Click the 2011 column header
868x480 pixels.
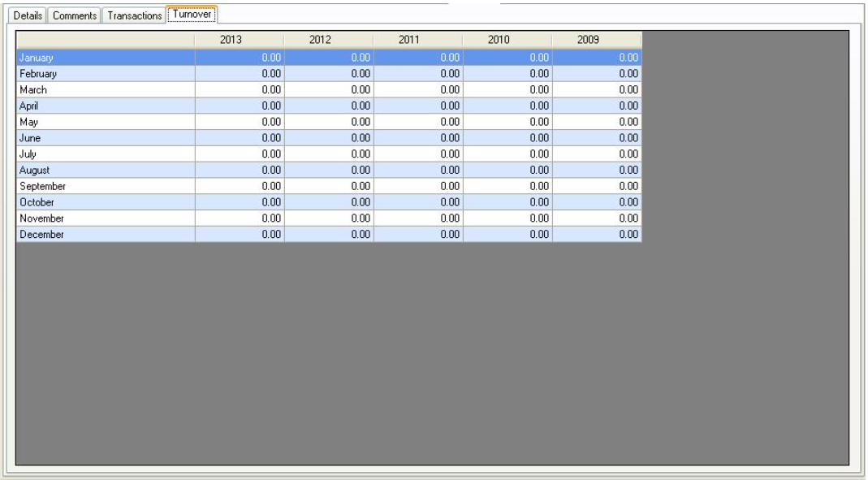coord(418,40)
